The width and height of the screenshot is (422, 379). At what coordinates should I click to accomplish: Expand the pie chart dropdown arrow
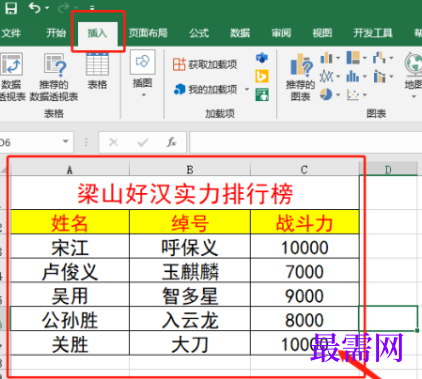point(338,95)
